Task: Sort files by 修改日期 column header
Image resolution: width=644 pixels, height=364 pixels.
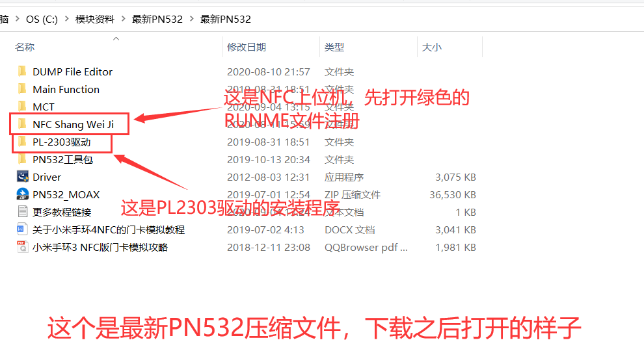Action: coord(247,47)
